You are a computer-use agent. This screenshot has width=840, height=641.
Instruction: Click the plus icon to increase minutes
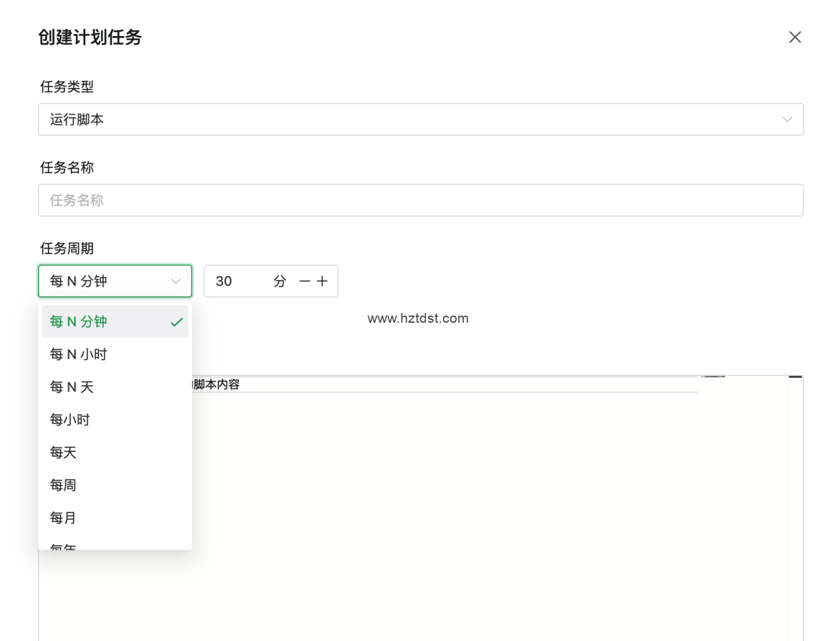322,281
